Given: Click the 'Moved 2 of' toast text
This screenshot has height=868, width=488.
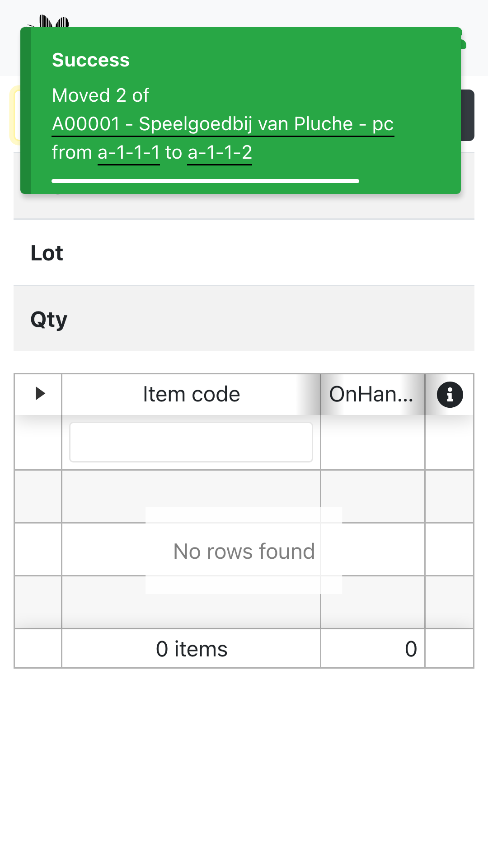Looking at the screenshot, I should pos(100,95).
